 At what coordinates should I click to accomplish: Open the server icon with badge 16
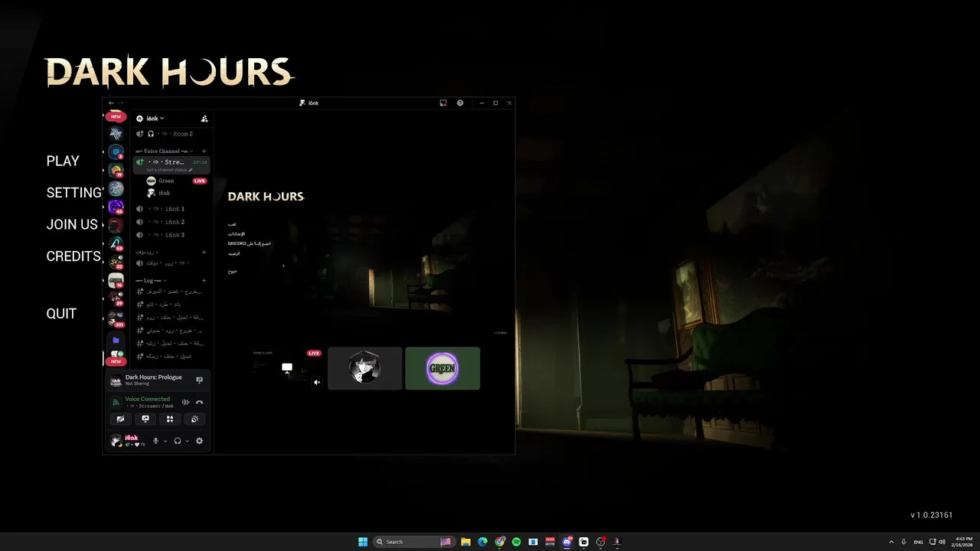116,280
